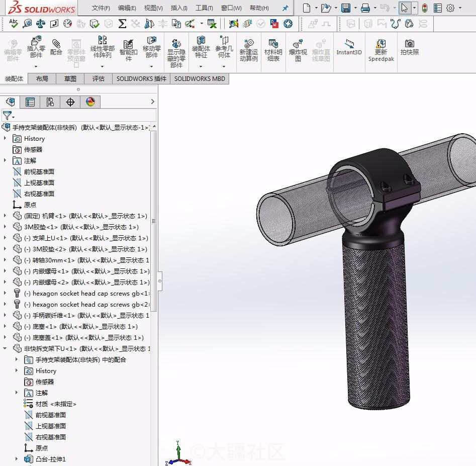Select the 材质 <未指定> item
Viewport: 476px width, 466px height.
50,404
